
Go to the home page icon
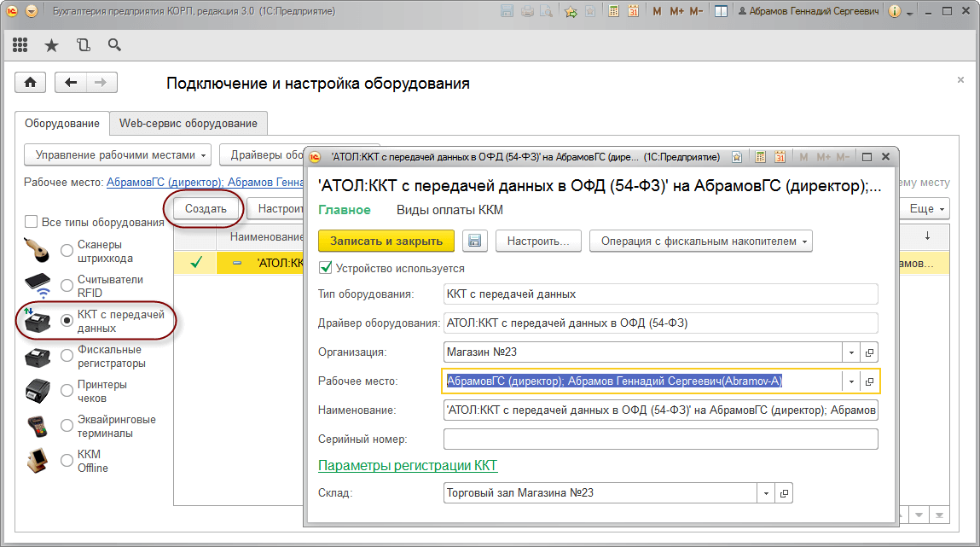tap(31, 83)
